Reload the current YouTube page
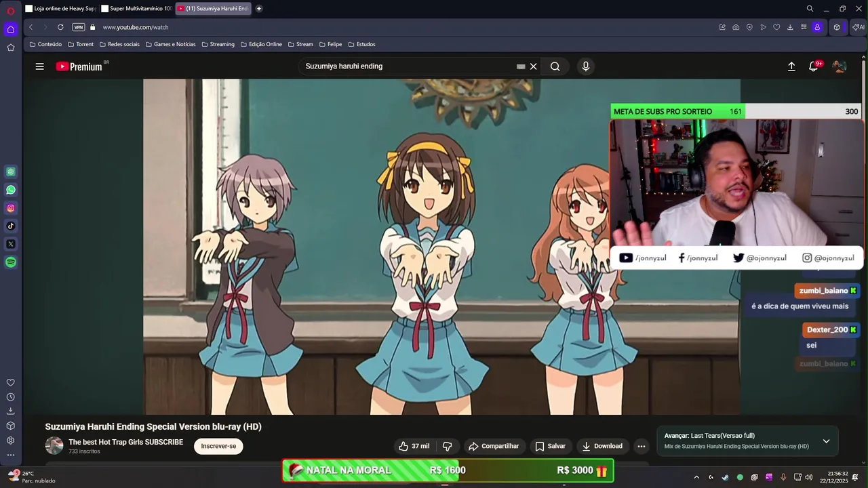Viewport: 868px width, 488px height. point(60,27)
